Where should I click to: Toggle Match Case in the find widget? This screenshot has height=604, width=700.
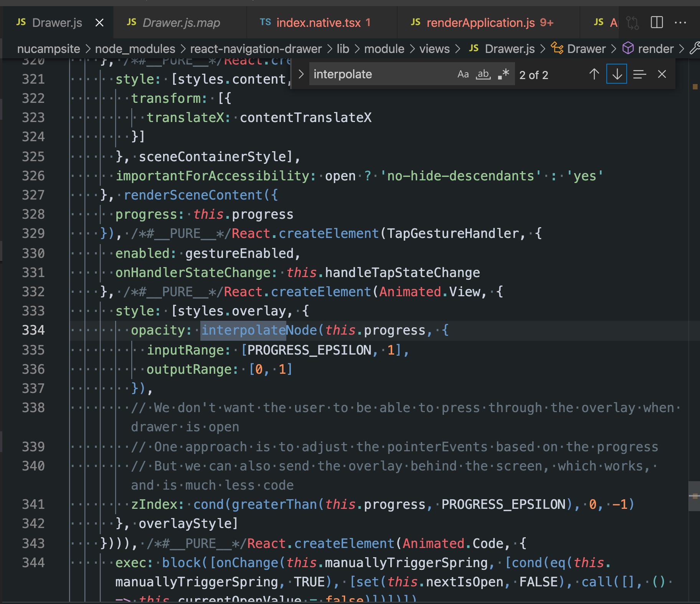point(463,74)
